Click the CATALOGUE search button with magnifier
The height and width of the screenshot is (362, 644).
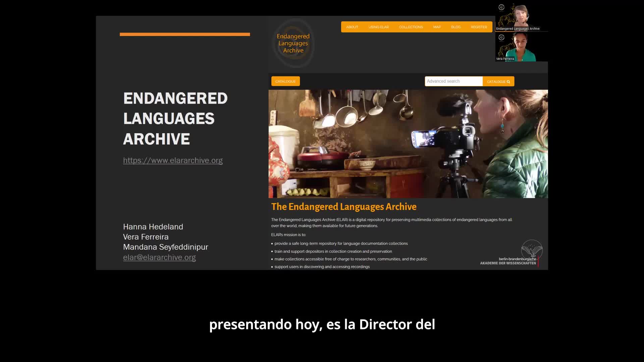click(x=498, y=81)
